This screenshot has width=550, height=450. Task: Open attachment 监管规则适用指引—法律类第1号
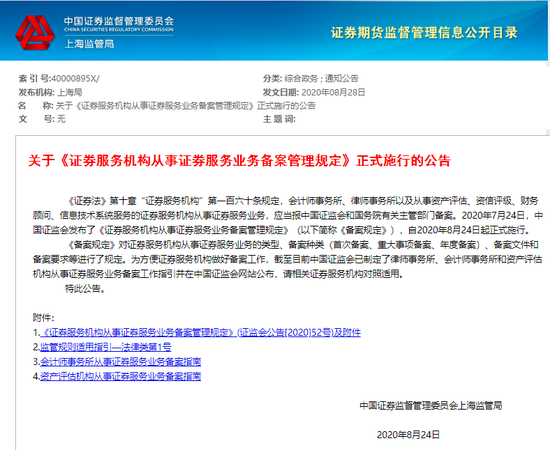click(106, 347)
